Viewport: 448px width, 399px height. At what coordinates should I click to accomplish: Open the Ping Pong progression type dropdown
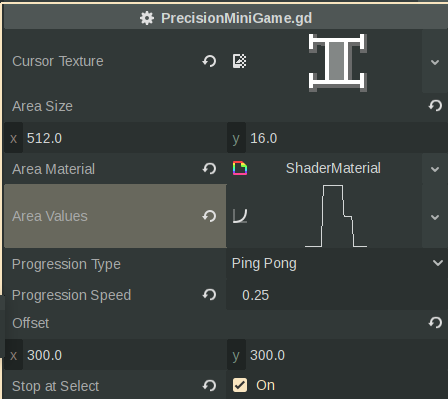pyautogui.click(x=337, y=263)
